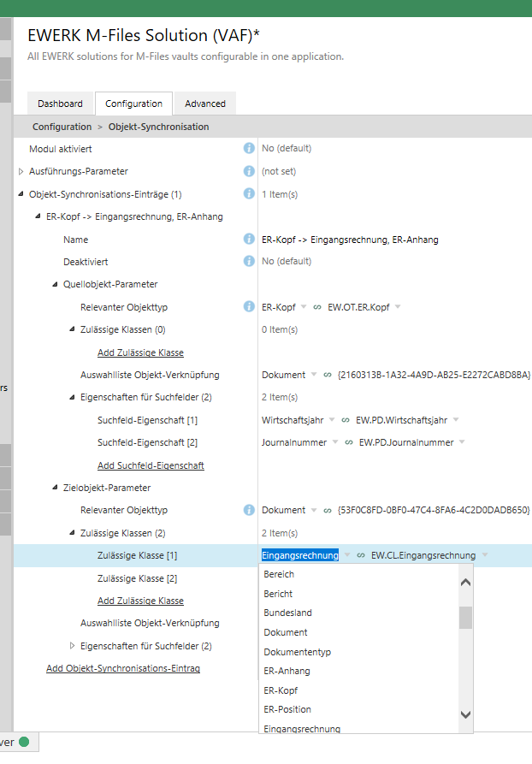This screenshot has width=532, height=764.
Task: Open EW.PD.Wirtschaftsjahr alias dropdown arrow
Action: (x=456, y=419)
